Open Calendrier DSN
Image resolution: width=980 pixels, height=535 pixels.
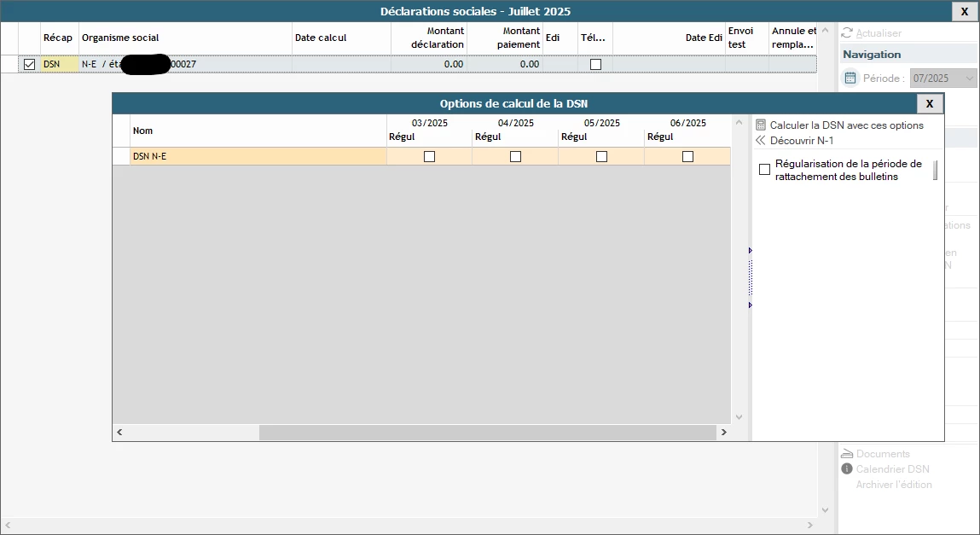[892, 468]
